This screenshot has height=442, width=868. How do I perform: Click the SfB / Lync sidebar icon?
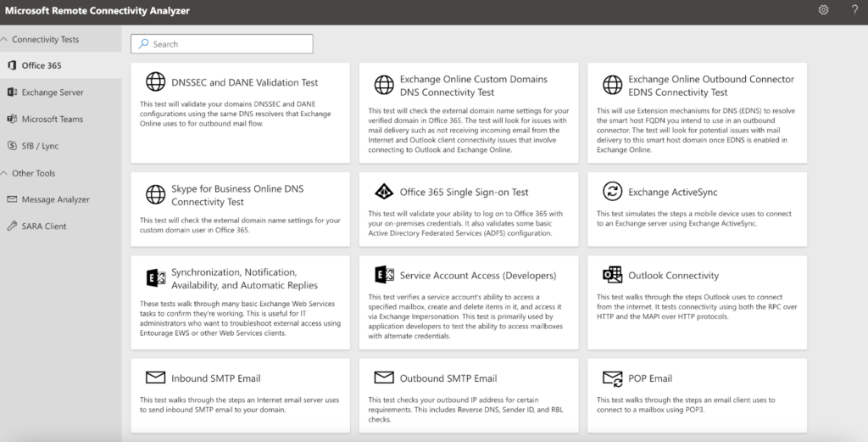[x=12, y=146]
